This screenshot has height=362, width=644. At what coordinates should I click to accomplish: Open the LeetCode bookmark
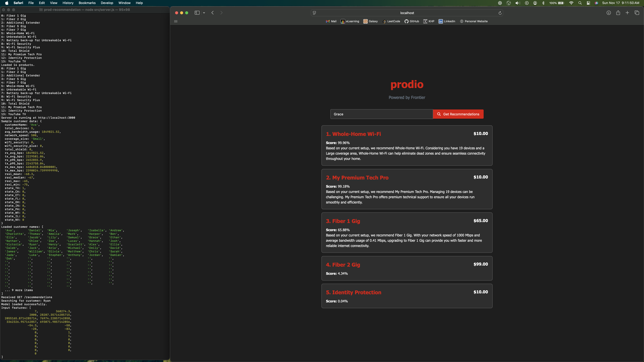tap(391, 21)
